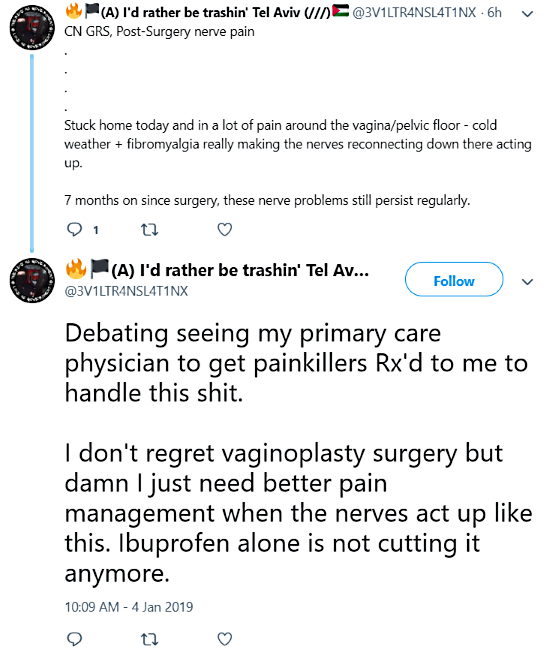
Task: Click the 6h timestamp on the first tweet
Action: point(494,12)
